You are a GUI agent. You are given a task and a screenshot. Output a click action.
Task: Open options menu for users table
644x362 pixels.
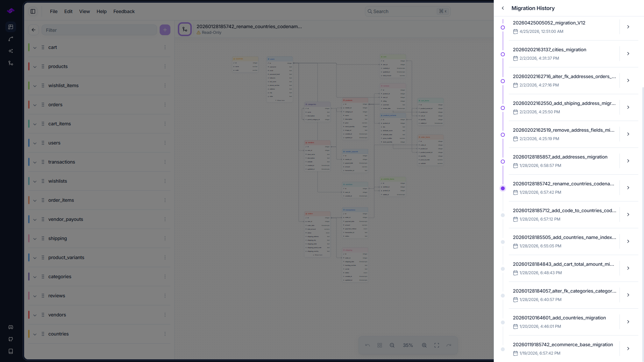[165, 143]
